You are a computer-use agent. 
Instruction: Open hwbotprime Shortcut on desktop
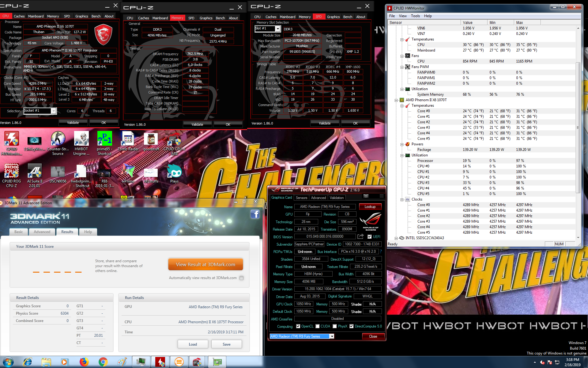81,176
